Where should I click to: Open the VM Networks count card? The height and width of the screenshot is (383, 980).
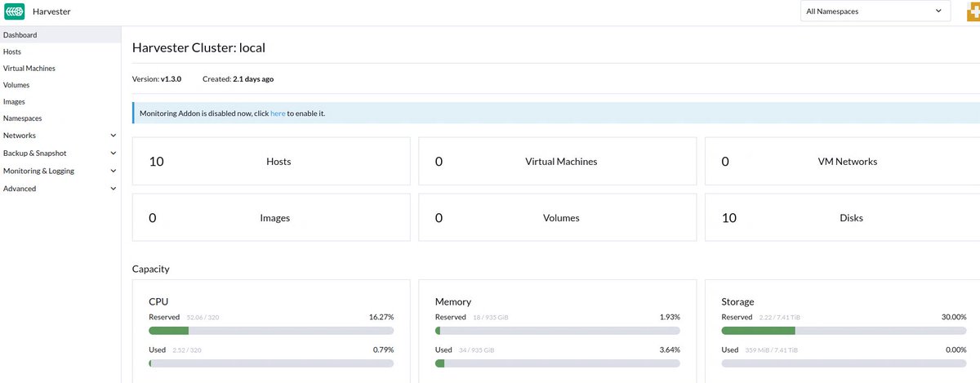[843, 161]
